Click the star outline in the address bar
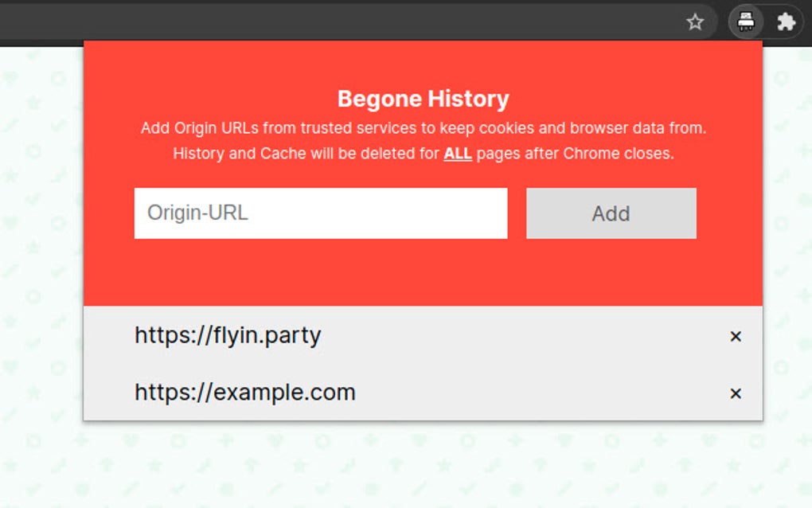This screenshot has width=812, height=508. click(696, 21)
